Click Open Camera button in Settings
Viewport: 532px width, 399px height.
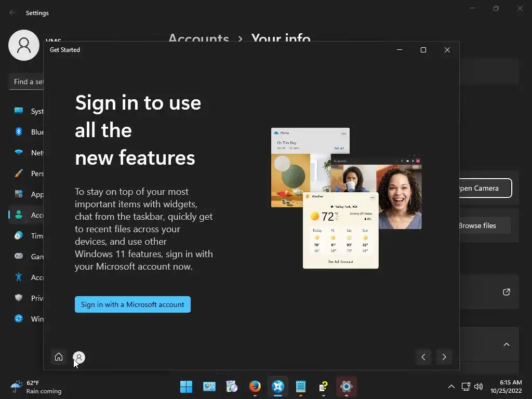click(x=485, y=188)
